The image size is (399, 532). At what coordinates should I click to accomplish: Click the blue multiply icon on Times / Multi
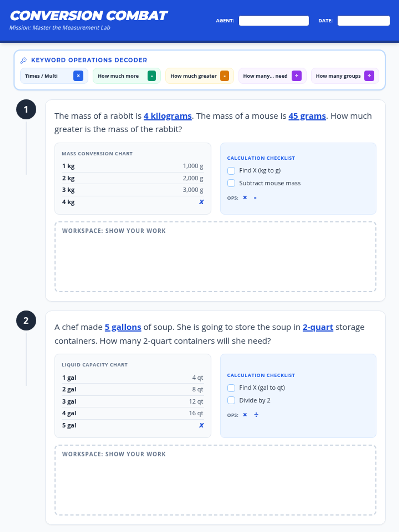tap(78, 76)
